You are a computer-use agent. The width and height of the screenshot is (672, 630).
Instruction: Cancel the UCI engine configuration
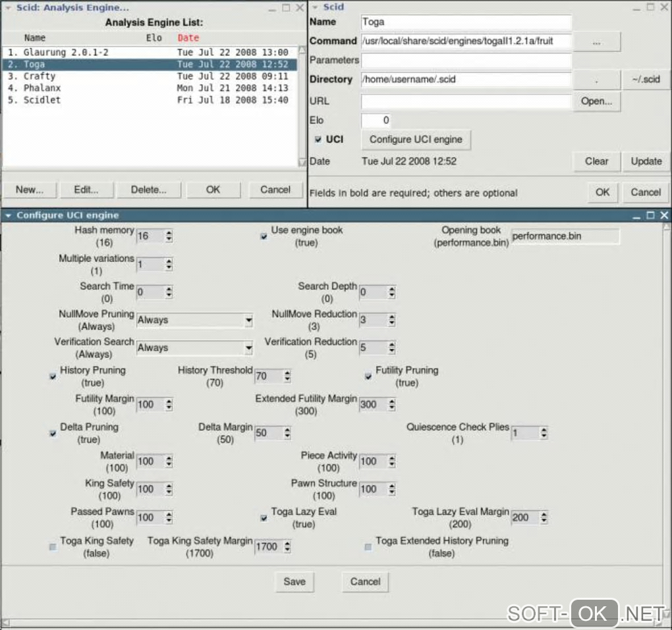click(365, 582)
